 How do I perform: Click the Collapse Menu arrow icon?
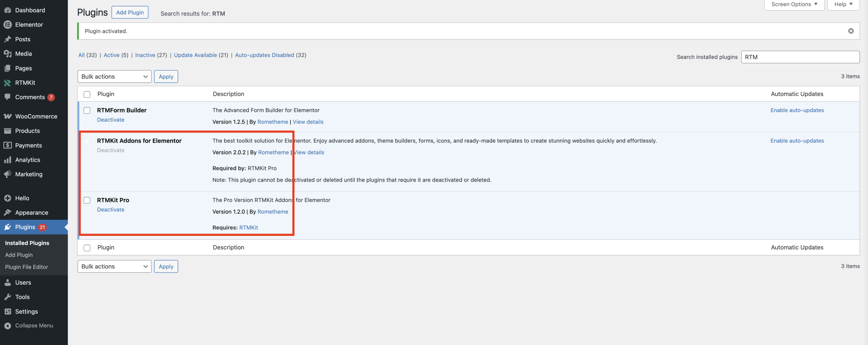point(7,326)
